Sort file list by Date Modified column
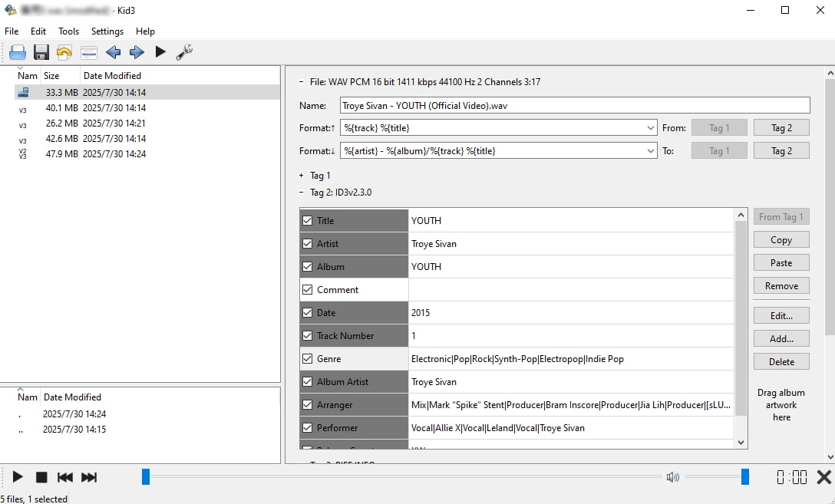Image resolution: width=835 pixels, height=504 pixels. pyautogui.click(x=112, y=76)
